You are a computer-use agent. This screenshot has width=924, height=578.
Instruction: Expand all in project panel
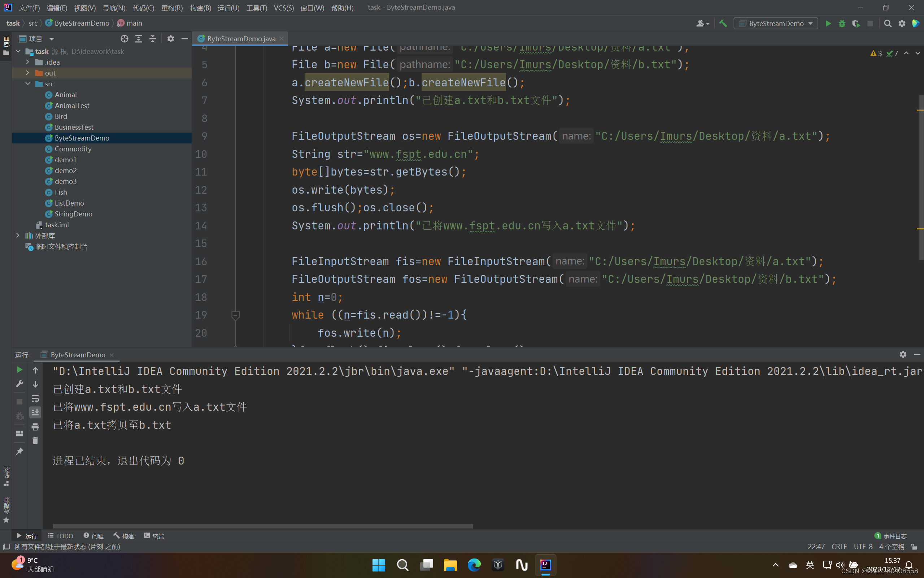(139, 39)
